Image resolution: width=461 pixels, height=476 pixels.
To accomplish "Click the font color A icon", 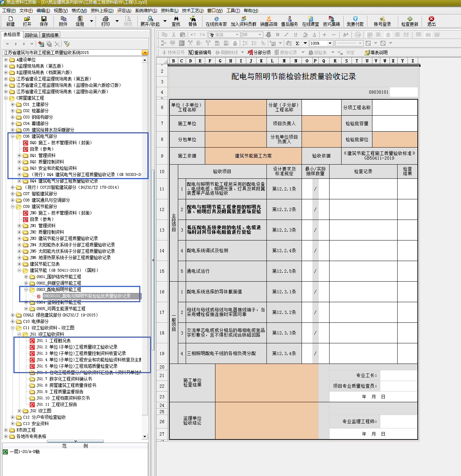I will pos(314,34).
